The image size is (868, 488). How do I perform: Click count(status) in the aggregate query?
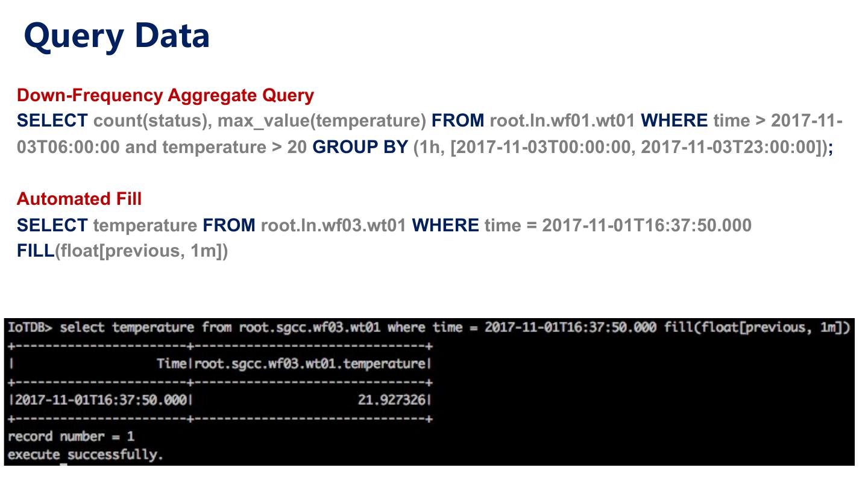pyautogui.click(x=151, y=120)
